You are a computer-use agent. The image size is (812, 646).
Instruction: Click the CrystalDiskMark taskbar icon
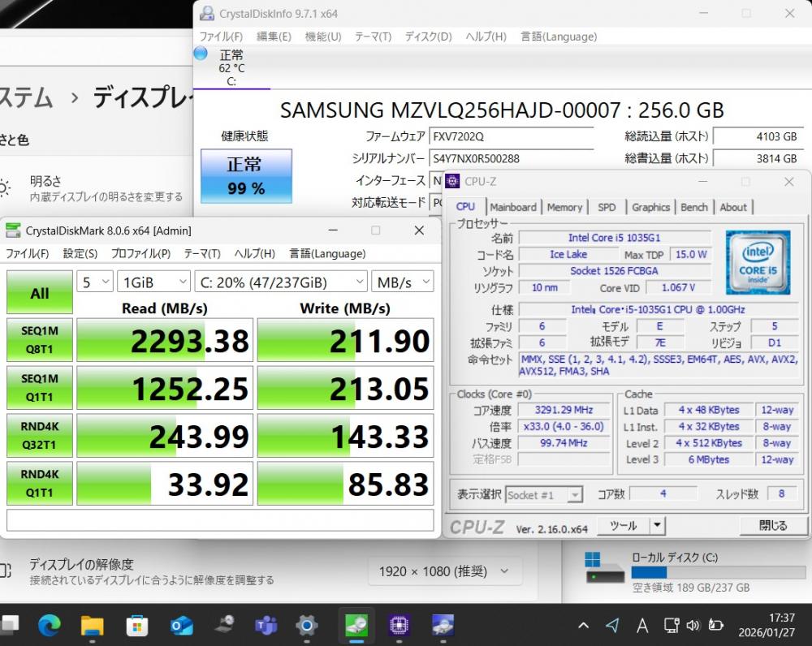tap(356, 625)
